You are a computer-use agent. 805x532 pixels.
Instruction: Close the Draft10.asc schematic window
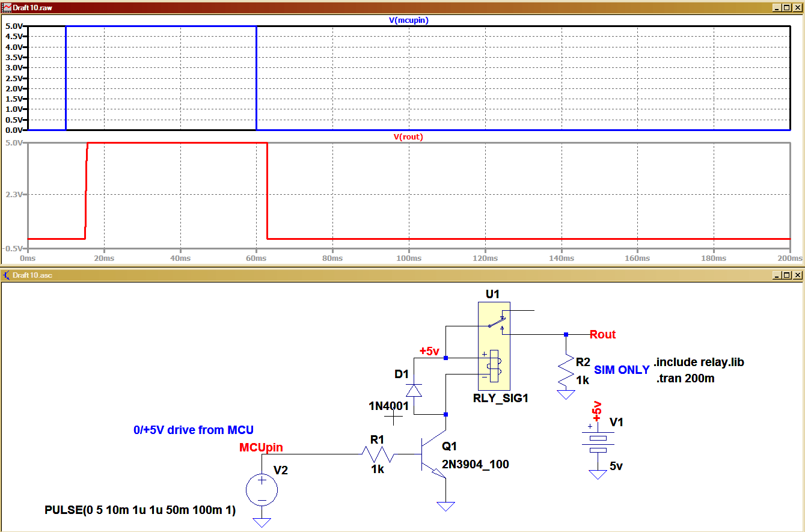[797, 275]
